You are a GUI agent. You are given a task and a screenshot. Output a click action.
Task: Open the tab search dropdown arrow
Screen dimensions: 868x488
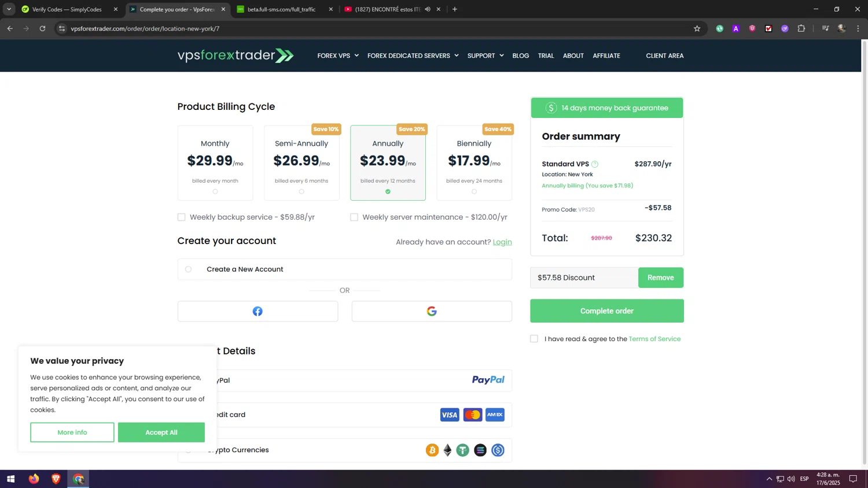click(x=9, y=9)
